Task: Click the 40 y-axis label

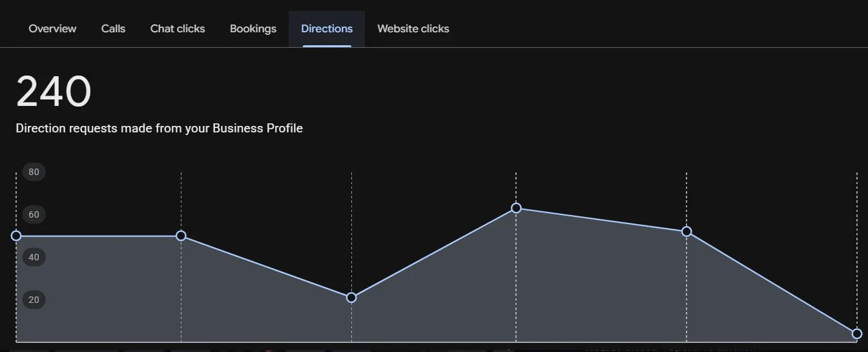Action: (x=34, y=257)
